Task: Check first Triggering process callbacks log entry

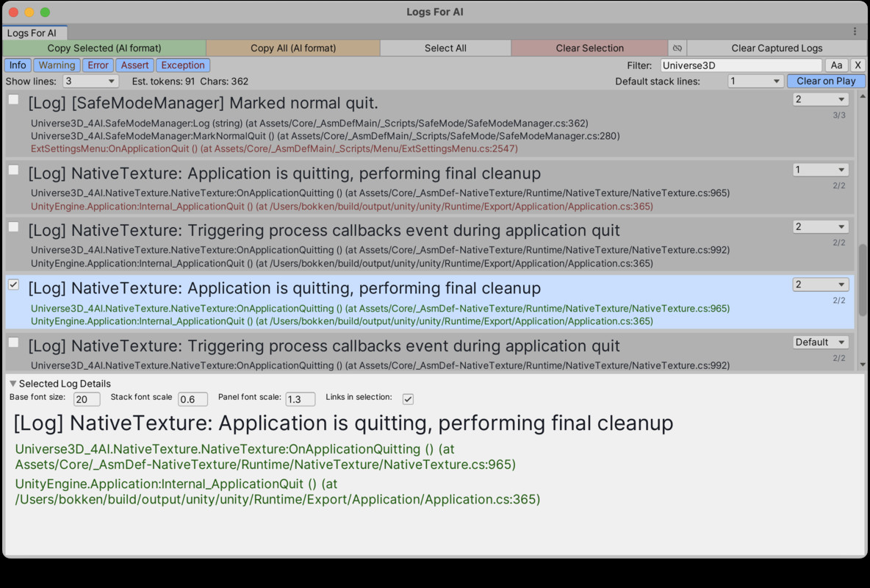Action: (14, 227)
